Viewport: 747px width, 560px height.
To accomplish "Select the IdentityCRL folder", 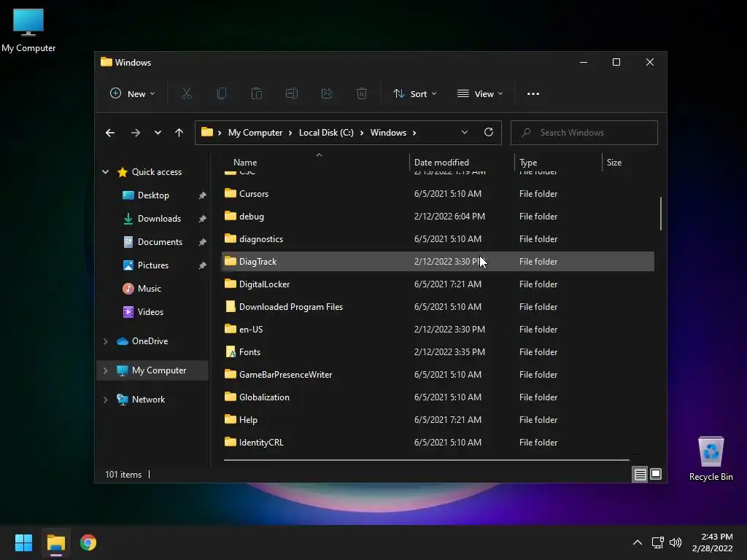I will point(438,443).
